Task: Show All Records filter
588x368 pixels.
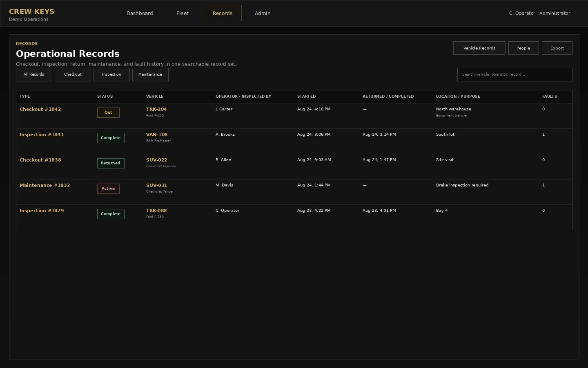Action: click(x=34, y=74)
